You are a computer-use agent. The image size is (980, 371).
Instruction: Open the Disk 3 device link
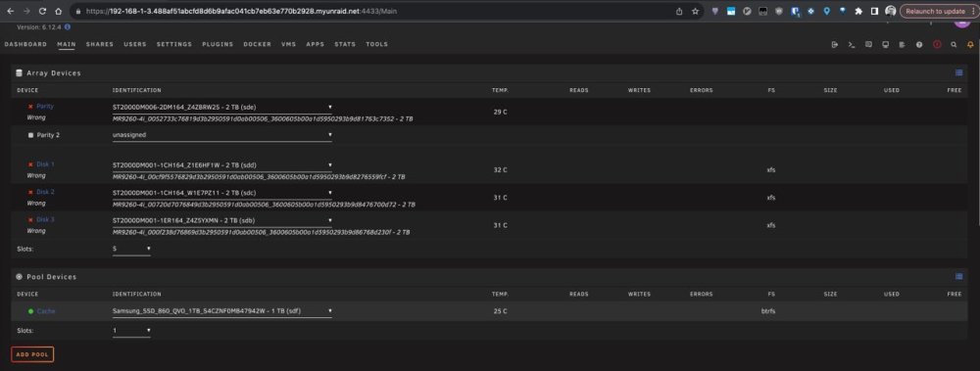pos(46,220)
